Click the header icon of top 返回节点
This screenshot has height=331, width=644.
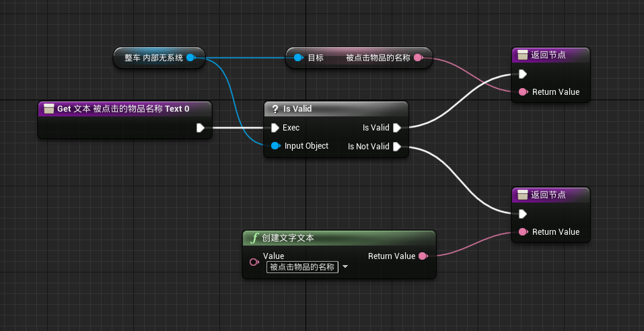pyautogui.click(x=522, y=55)
